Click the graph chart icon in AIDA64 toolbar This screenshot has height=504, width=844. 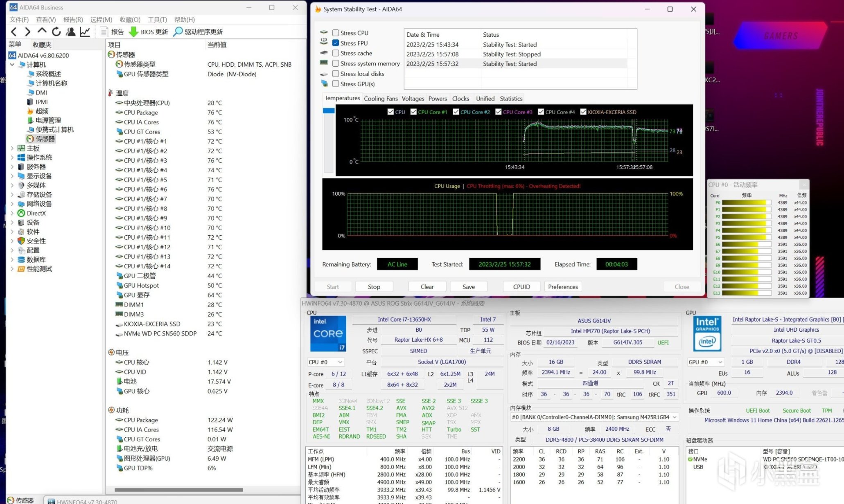click(85, 32)
